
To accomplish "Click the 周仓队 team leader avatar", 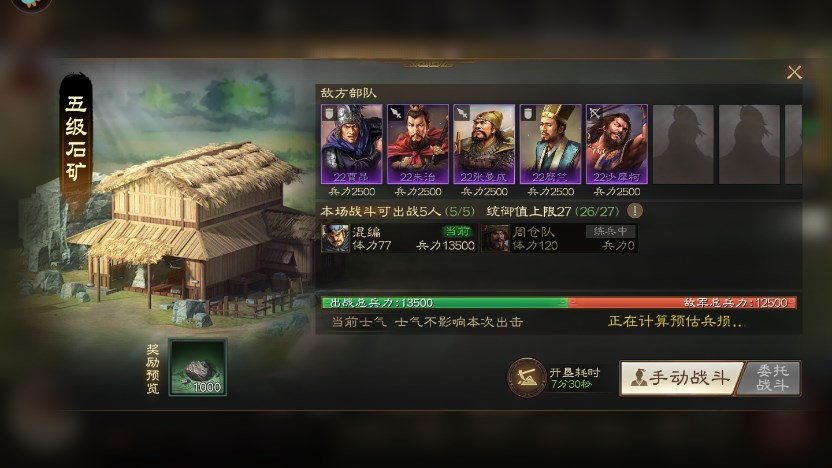I will pos(495,238).
